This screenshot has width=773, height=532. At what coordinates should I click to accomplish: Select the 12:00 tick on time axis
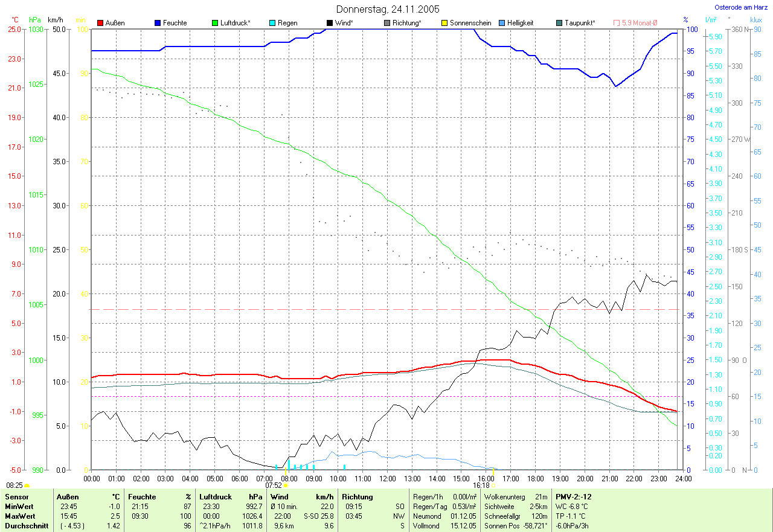coord(387,478)
